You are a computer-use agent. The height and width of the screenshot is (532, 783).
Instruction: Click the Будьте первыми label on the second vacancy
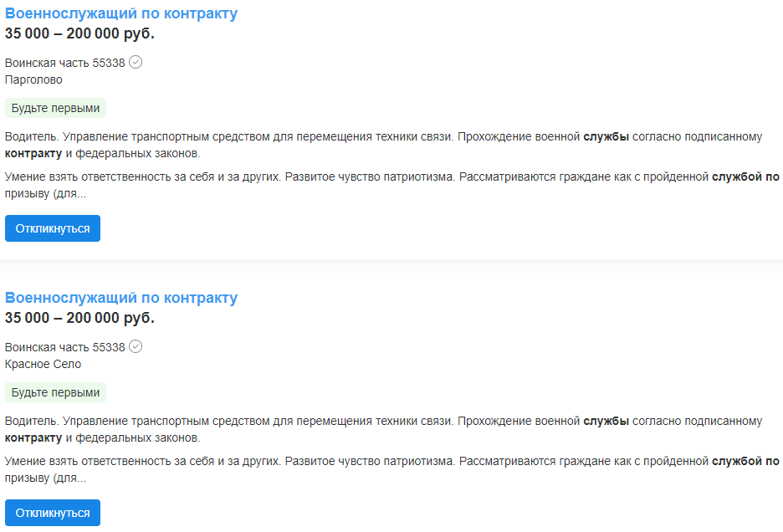(55, 391)
